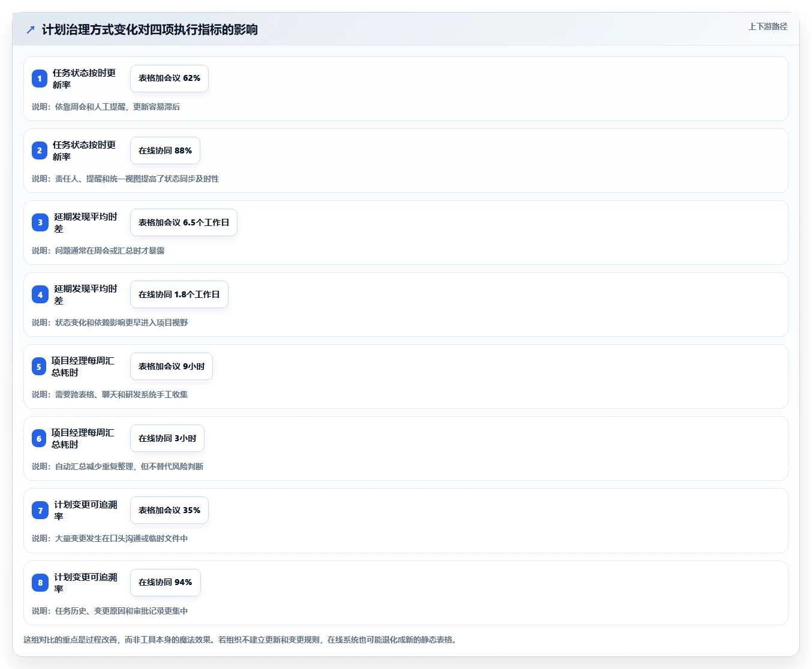Click 计划变更可追溯率 title in card 8
This screenshot has width=812, height=669.
(86, 583)
